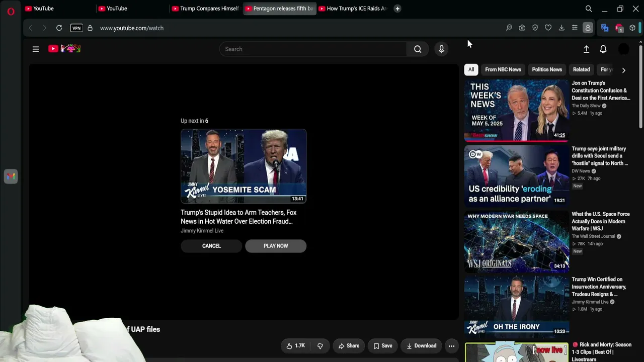Image resolution: width=644 pixels, height=362 pixels.
Task: Dislike this video
Action: point(320,346)
